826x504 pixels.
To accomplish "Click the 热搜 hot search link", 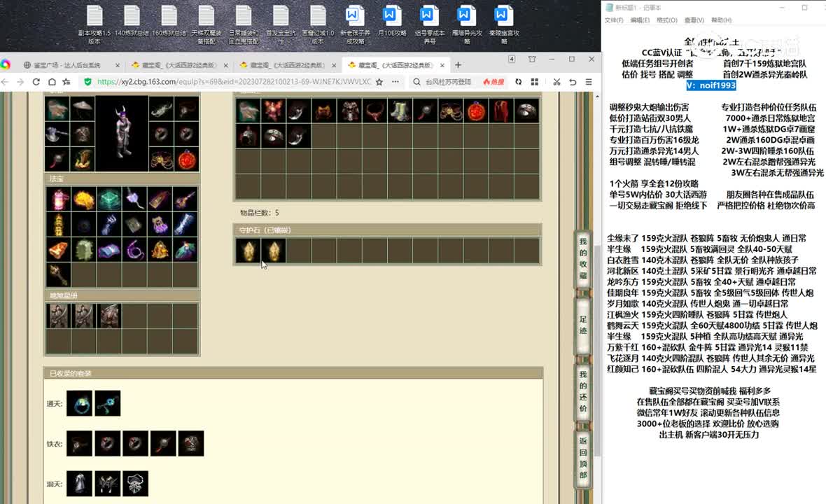I will click(493, 82).
